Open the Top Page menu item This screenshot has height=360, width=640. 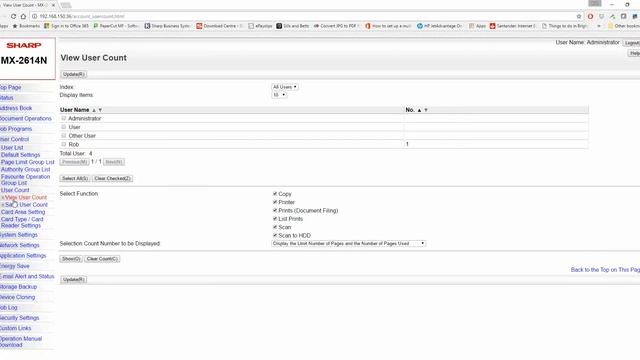(11, 87)
